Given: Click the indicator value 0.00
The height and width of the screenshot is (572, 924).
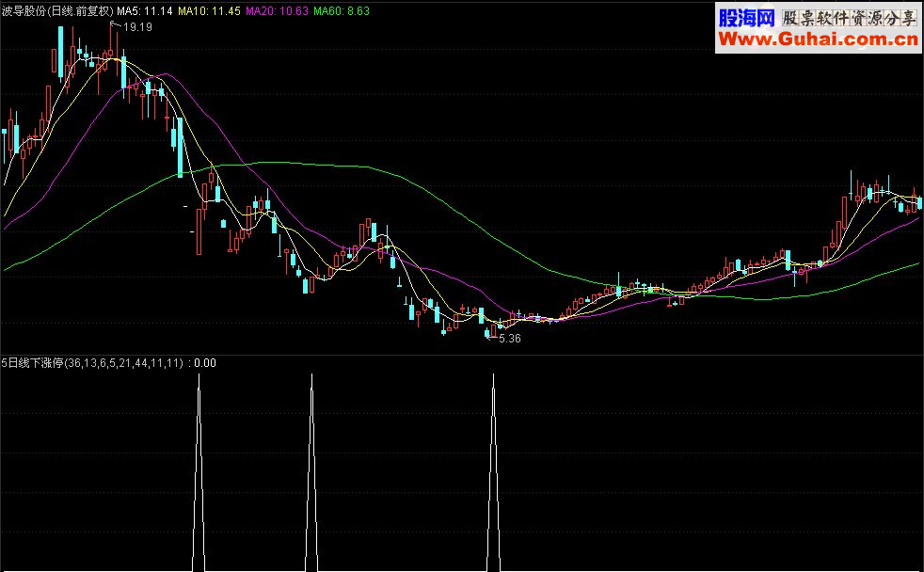Looking at the screenshot, I should click(x=205, y=363).
